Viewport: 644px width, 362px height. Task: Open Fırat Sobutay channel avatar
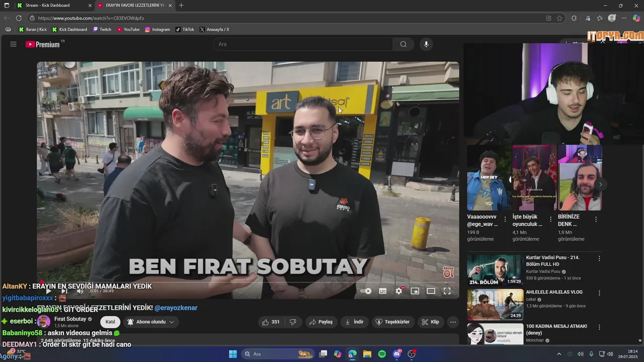click(44, 322)
